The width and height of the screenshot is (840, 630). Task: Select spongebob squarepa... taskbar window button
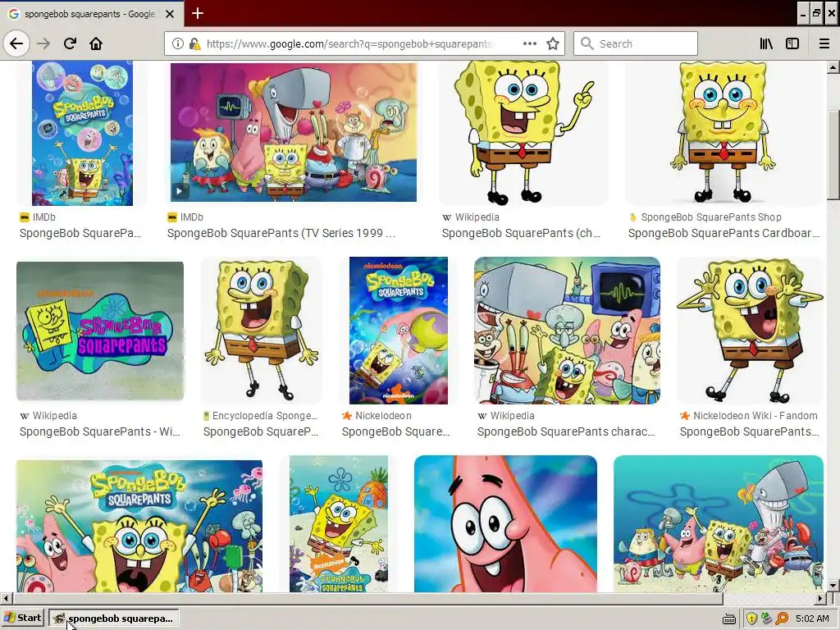click(x=114, y=619)
